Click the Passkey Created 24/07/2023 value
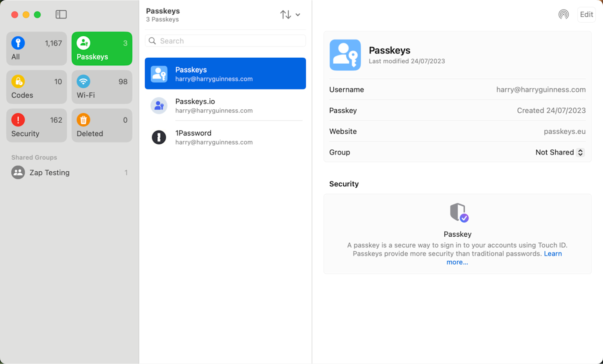Screen dimensions: 603x364 551,111
